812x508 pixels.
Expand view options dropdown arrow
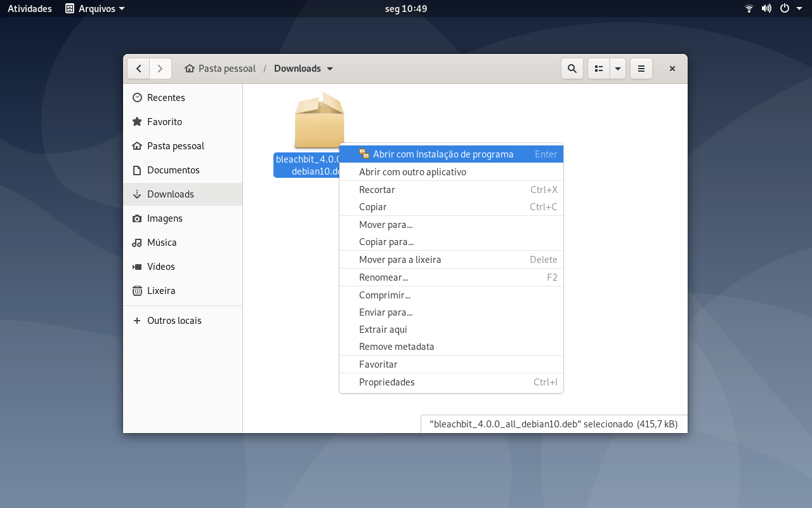click(x=618, y=69)
